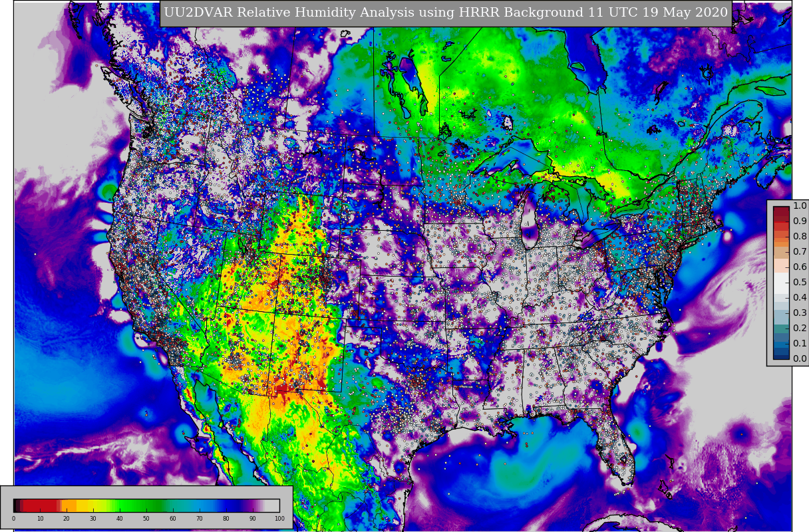This screenshot has height=532, width=809.
Task: Click the 10 tick label on humidity colorbar
Action: click(40, 519)
